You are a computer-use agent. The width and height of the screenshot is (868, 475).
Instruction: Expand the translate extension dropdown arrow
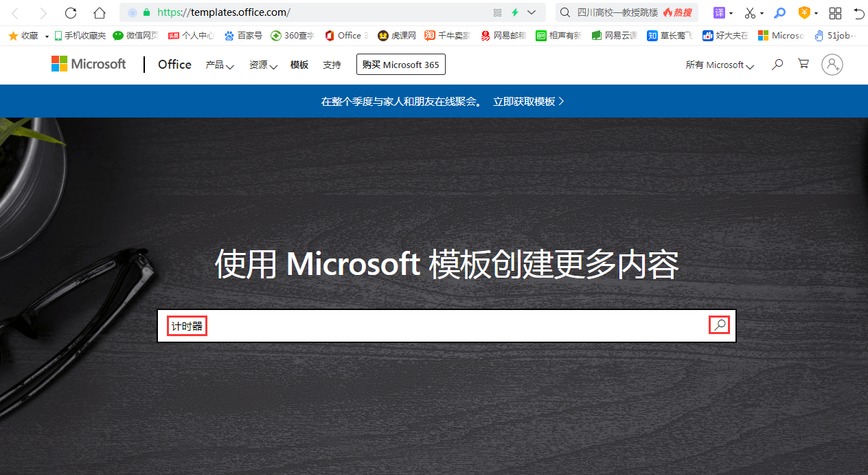pyautogui.click(x=731, y=13)
